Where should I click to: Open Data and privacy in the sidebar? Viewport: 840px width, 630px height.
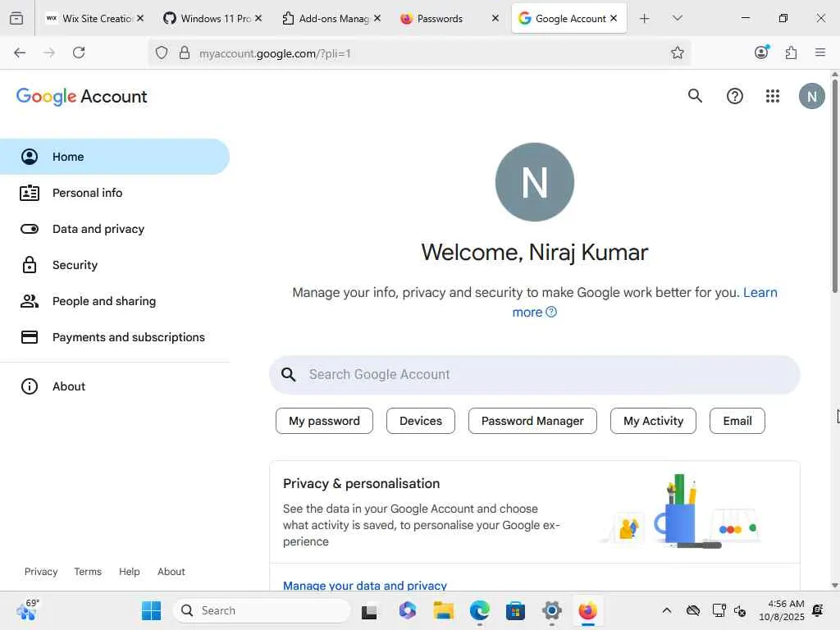[115, 229]
